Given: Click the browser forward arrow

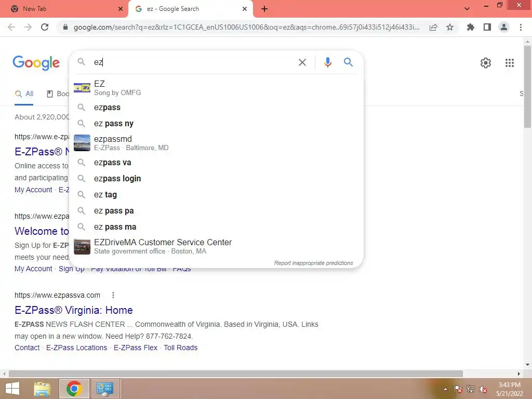Looking at the screenshot, I should pyautogui.click(x=28, y=27).
